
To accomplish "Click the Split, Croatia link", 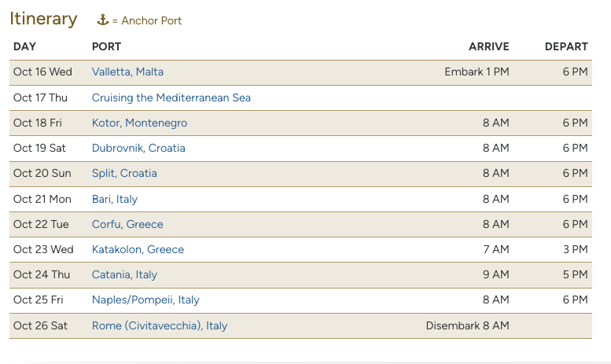I will coord(124,174).
